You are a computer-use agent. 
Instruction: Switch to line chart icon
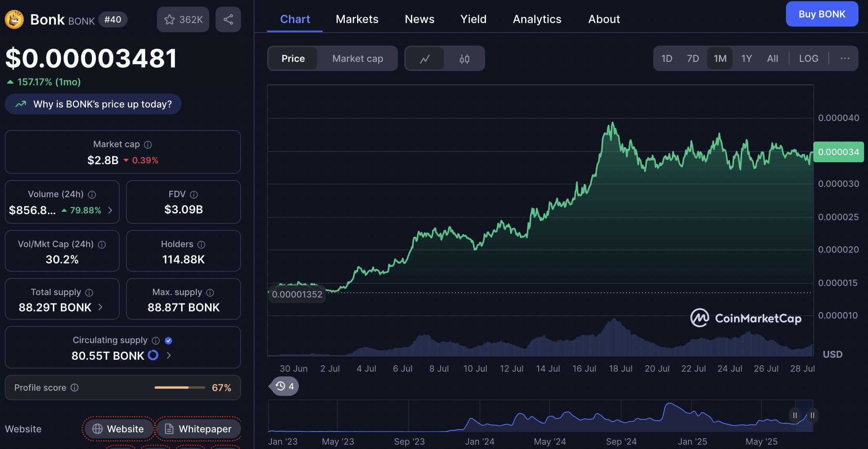[425, 59]
